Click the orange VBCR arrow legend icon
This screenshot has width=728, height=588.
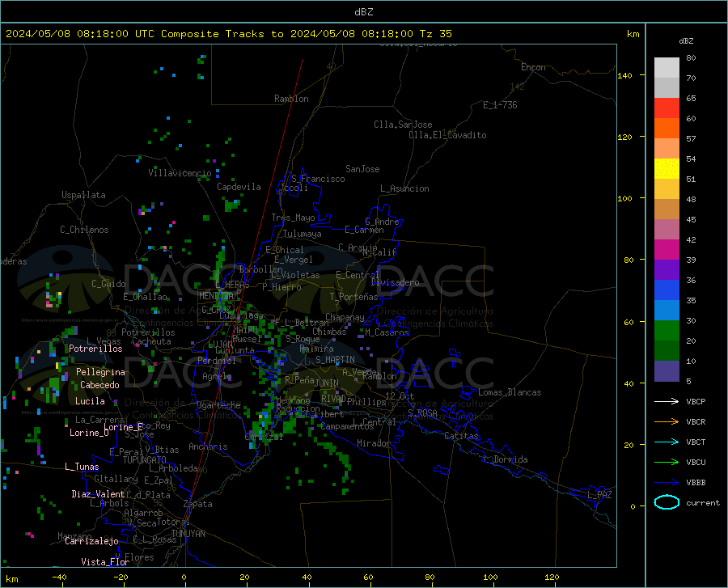(x=667, y=422)
